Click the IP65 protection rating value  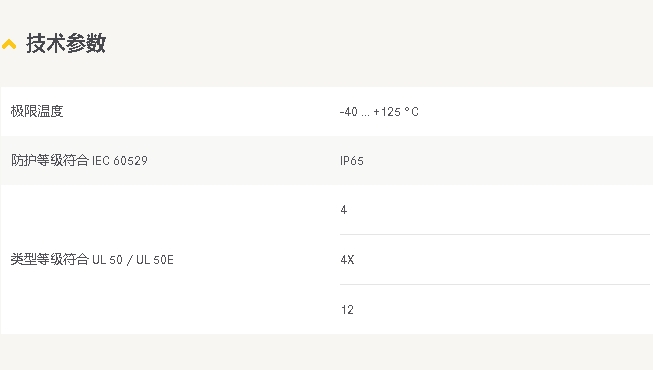352,161
